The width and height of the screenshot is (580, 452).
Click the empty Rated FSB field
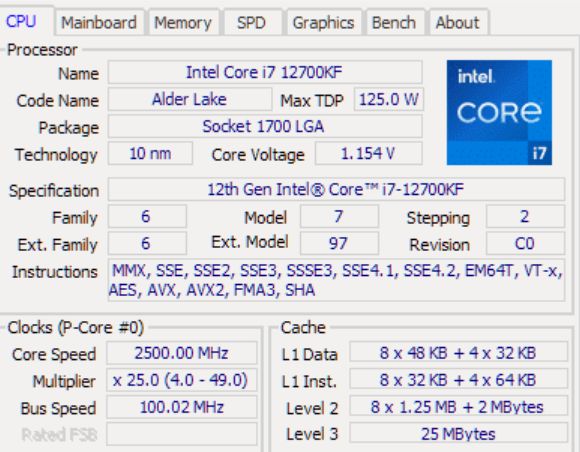point(182,434)
